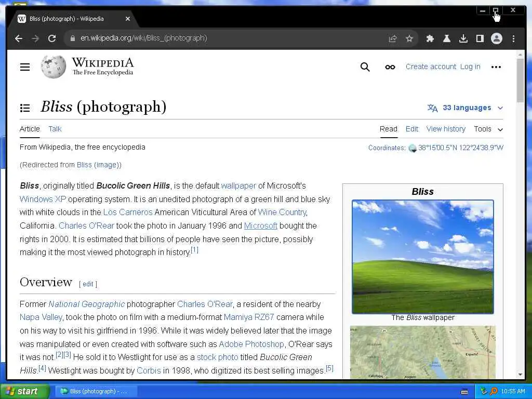Follow the Bliss (image) redirect link
The width and height of the screenshot is (532, 399).
coord(98,165)
